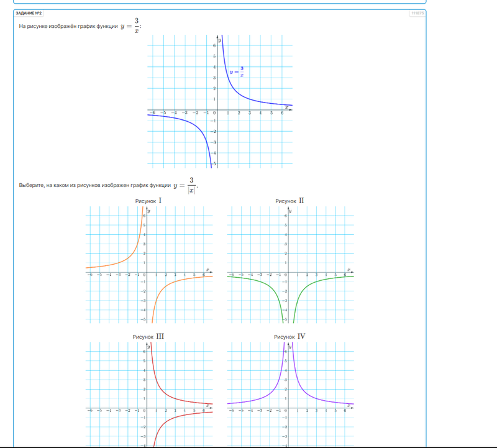Select the Рисунок I caption

pos(149,201)
